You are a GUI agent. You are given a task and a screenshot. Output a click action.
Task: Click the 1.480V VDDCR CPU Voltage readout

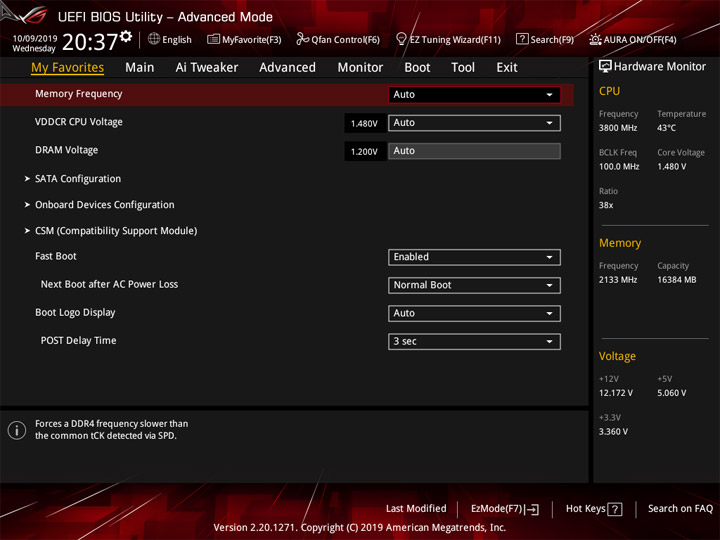coord(365,124)
